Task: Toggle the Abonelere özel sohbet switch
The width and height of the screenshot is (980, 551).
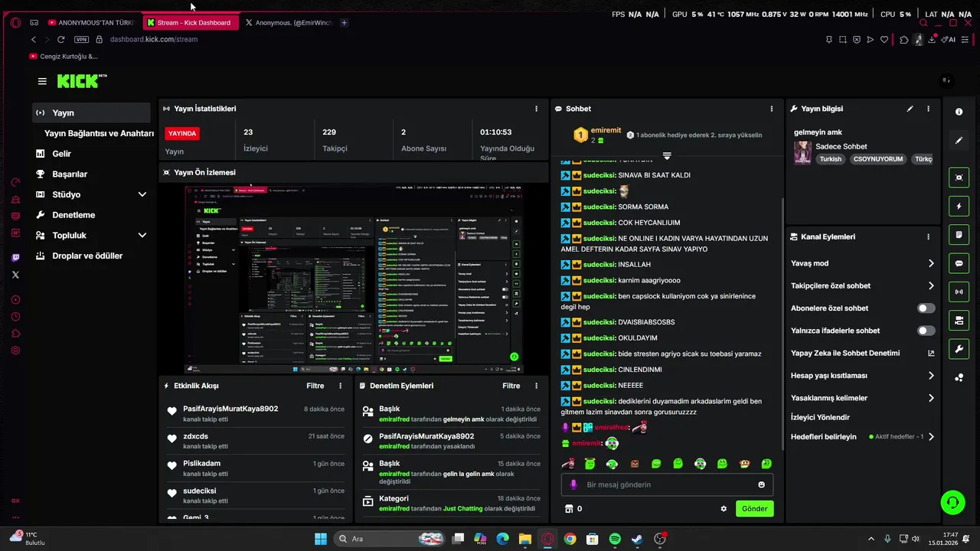Action: pyautogui.click(x=926, y=308)
